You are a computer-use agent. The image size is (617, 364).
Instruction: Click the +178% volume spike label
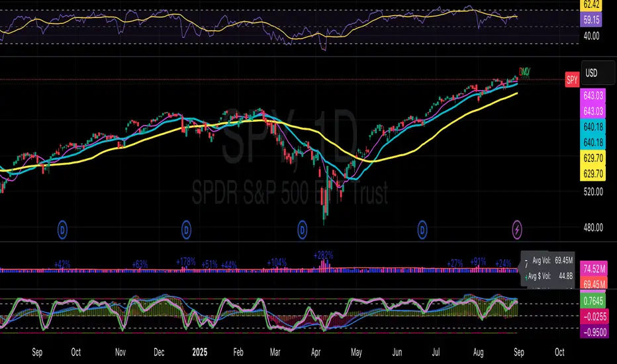point(186,261)
